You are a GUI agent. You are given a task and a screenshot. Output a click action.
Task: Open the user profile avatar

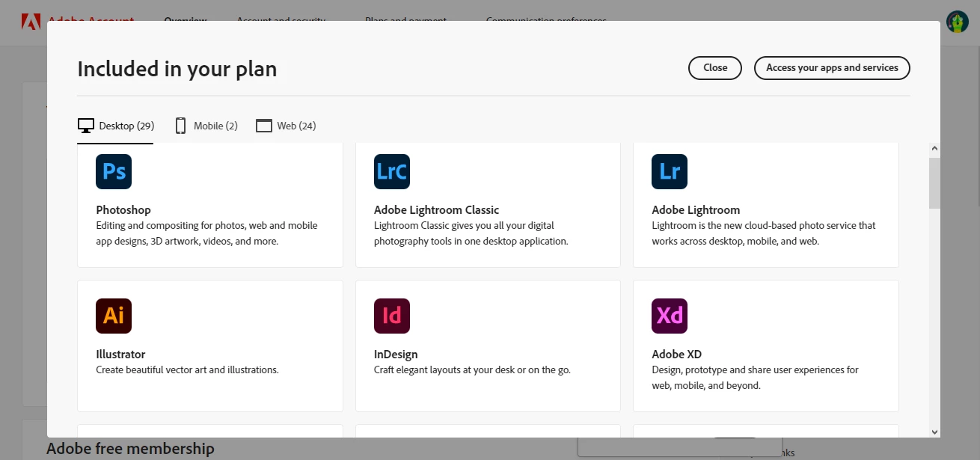point(958,22)
